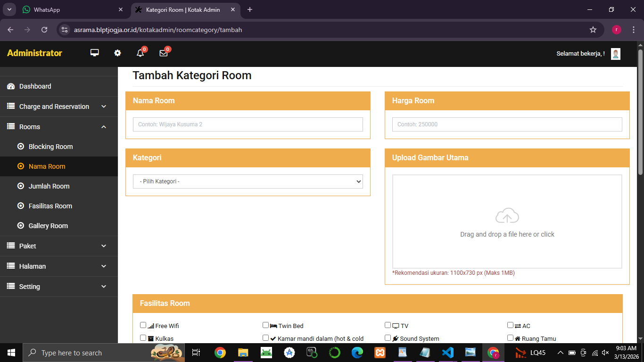Open the messages envelope icon
Screen dimensions: 644x362
pos(163,53)
